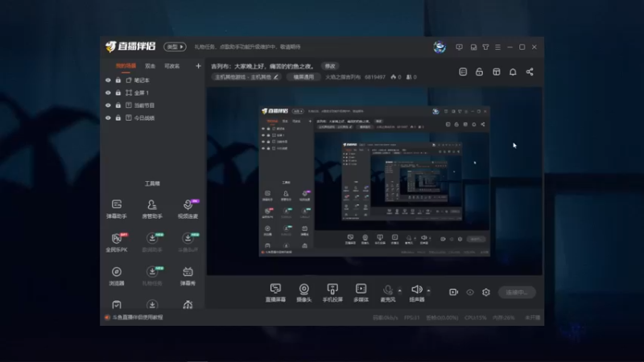Open the settings gear beside 连接中

pos(486,292)
